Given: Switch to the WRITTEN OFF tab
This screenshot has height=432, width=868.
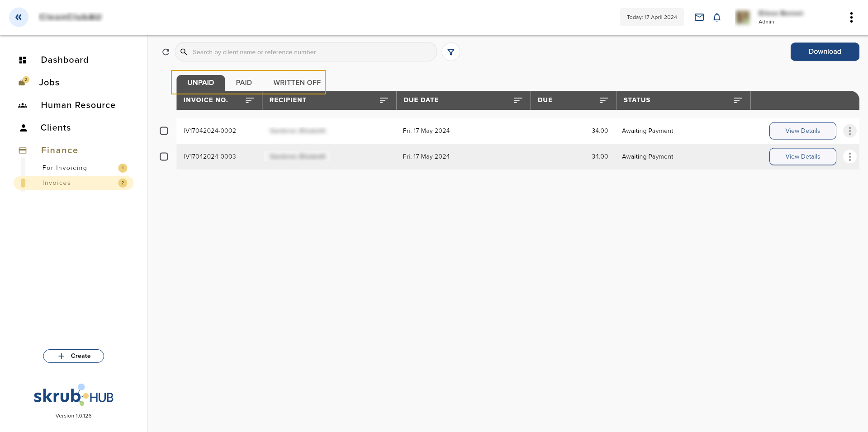Looking at the screenshot, I should pos(296,82).
